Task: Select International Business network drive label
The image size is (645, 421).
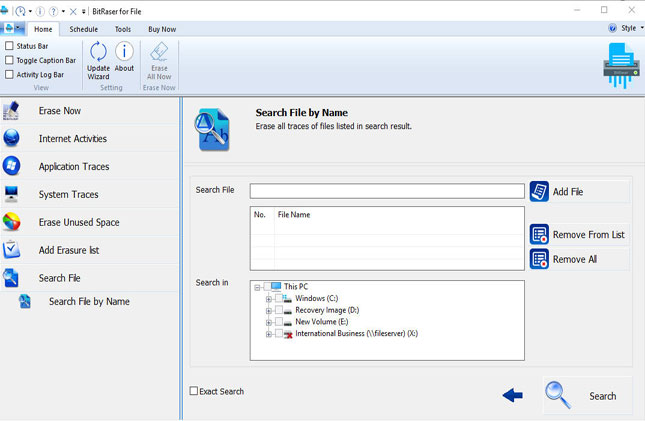Action: [357, 333]
